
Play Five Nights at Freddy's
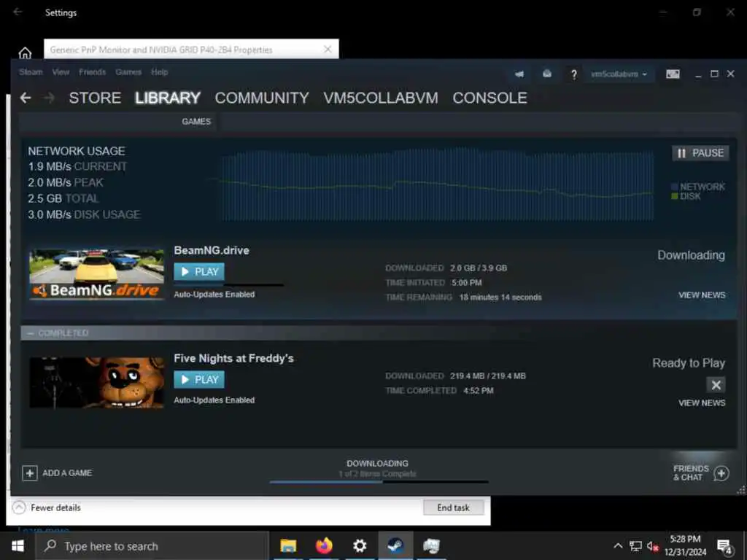(199, 379)
